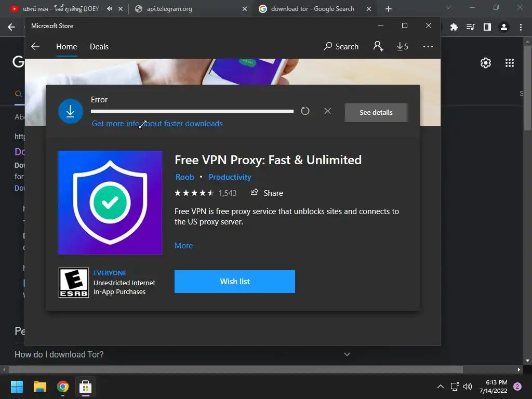Open publisher Roob link
Viewport: 532px width, 399px height.
pos(184,177)
